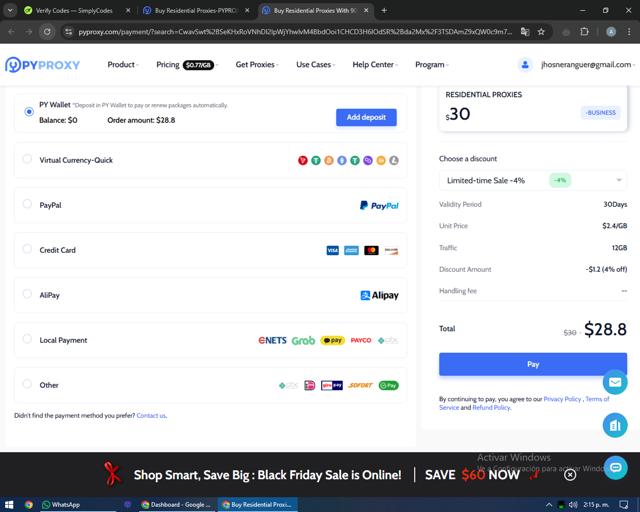Select Virtual Currency-Quick payment option
Viewport: 640px width, 512px height.
[x=27, y=159]
